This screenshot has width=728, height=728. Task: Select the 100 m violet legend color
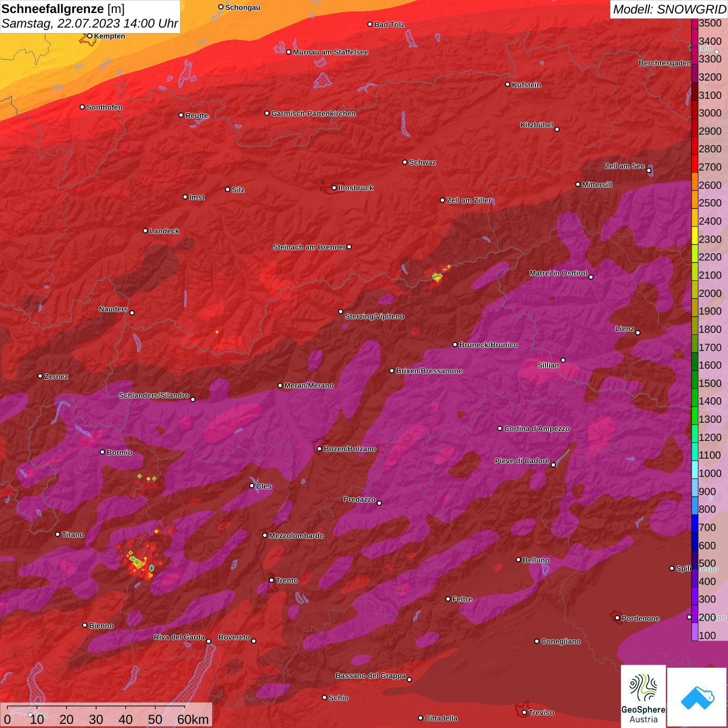click(x=695, y=632)
